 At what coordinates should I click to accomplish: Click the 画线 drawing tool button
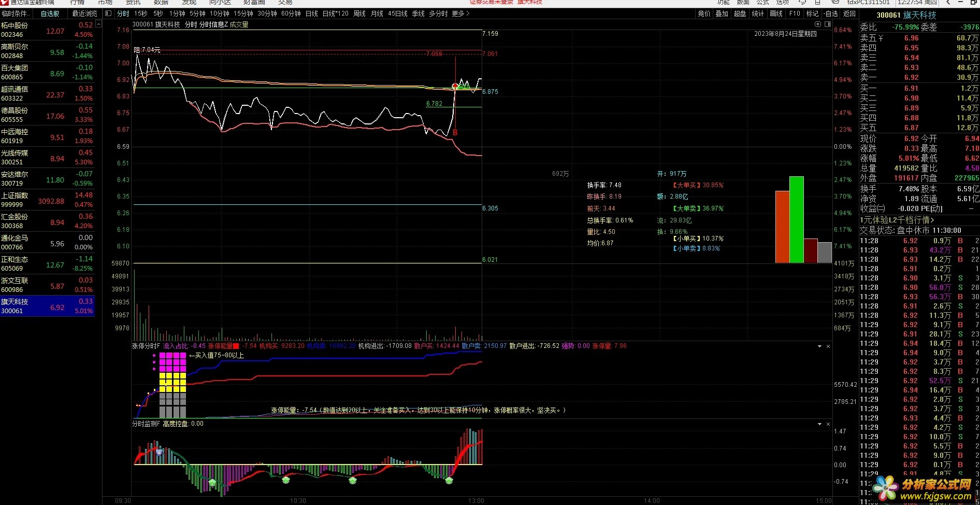click(776, 13)
